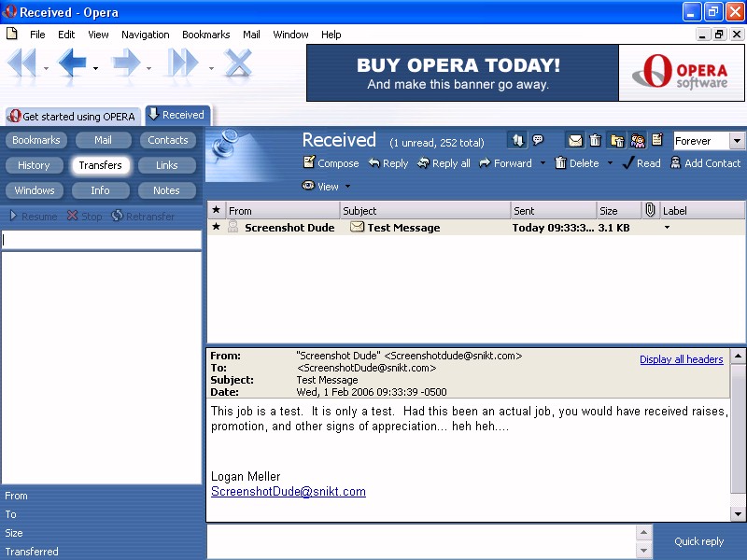Open the Navigation menu
The height and width of the screenshot is (560, 747).
(146, 35)
